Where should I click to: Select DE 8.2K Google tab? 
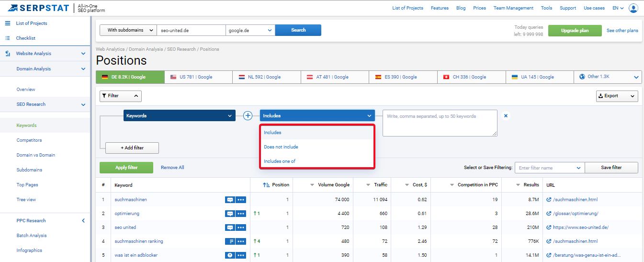(130, 77)
